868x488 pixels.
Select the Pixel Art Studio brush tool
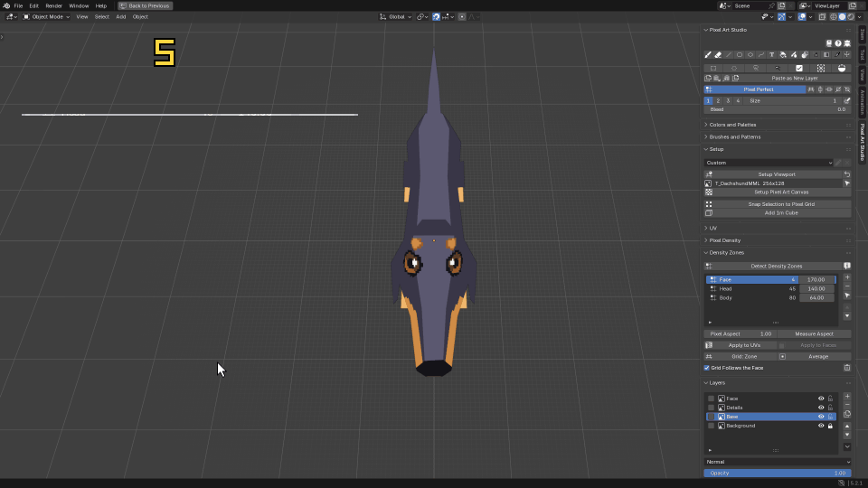(707, 55)
